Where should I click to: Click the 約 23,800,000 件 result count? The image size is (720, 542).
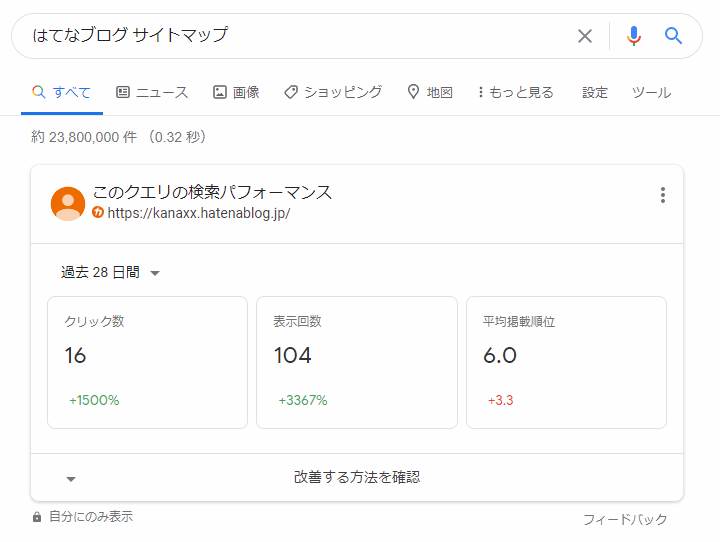(84, 137)
